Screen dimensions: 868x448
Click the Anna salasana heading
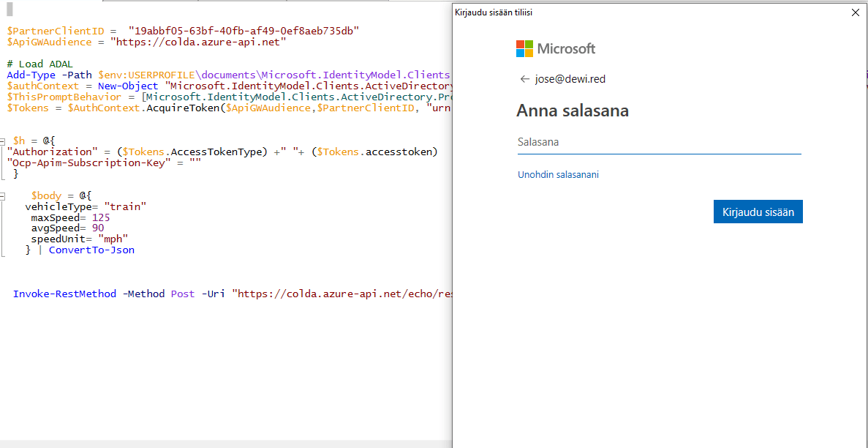(573, 111)
